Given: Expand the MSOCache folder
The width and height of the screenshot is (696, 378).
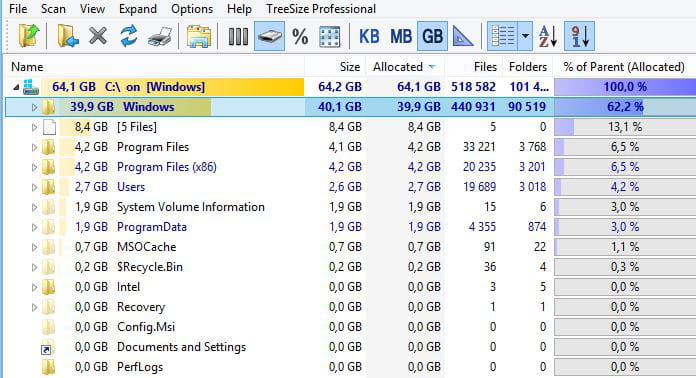Looking at the screenshot, I should [x=34, y=247].
